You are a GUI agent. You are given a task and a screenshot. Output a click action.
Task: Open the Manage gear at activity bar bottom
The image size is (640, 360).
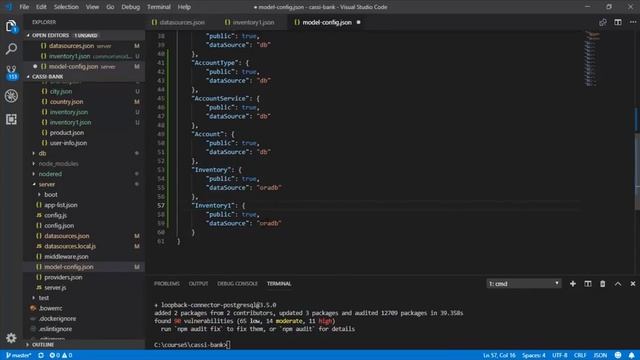click(x=11, y=338)
